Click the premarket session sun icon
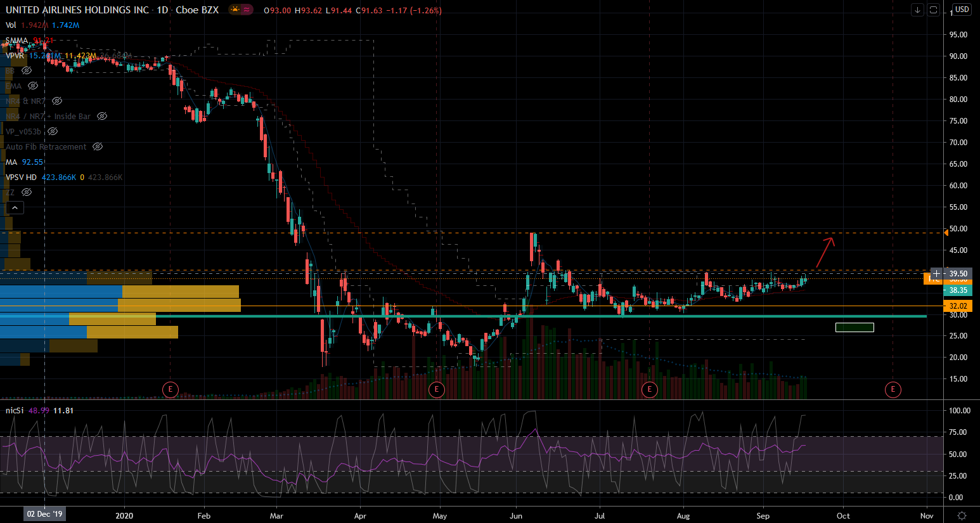Screen dimensions: 980x523 coord(235,10)
